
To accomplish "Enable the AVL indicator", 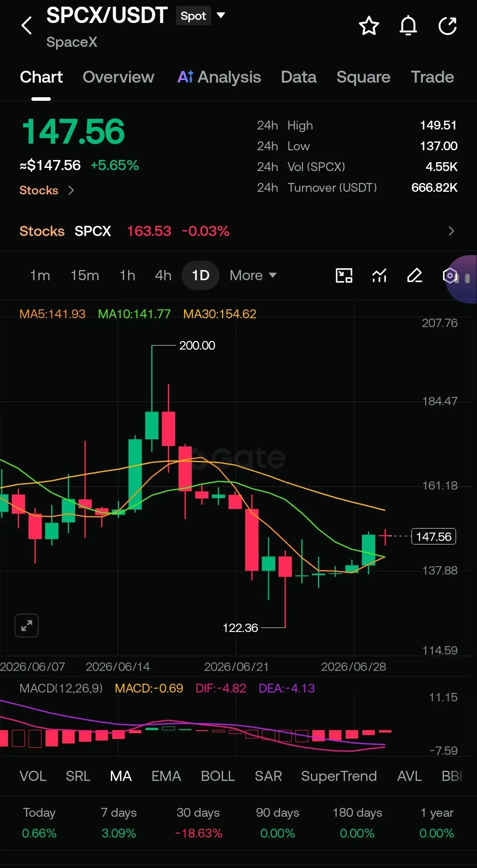I will (409, 776).
